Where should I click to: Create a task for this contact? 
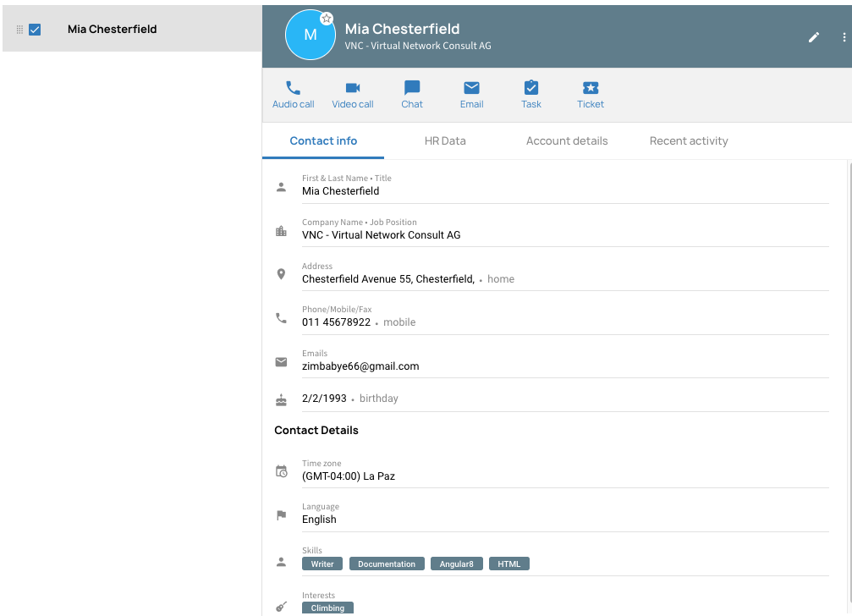pyautogui.click(x=530, y=95)
